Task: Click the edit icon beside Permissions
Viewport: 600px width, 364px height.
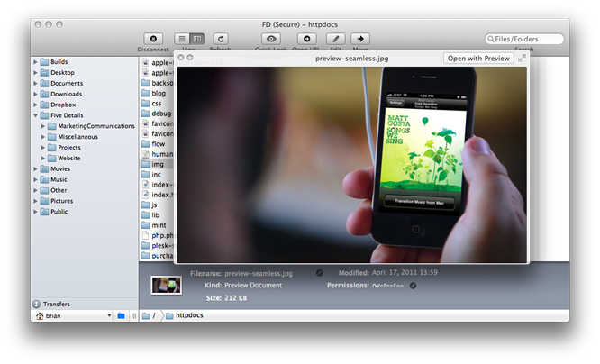Action: pos(413,286)
